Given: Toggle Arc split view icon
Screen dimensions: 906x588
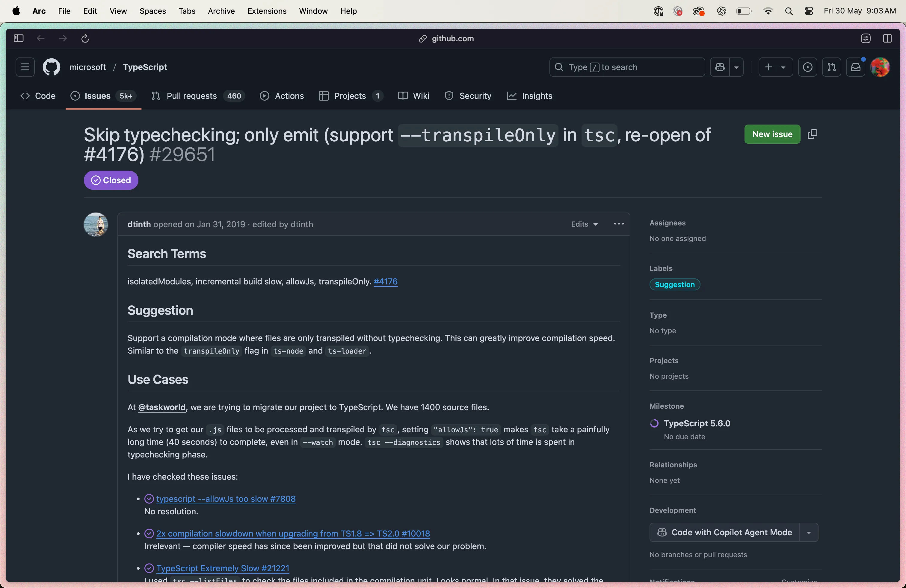Looking at the screenshot, I should point(887,38).
